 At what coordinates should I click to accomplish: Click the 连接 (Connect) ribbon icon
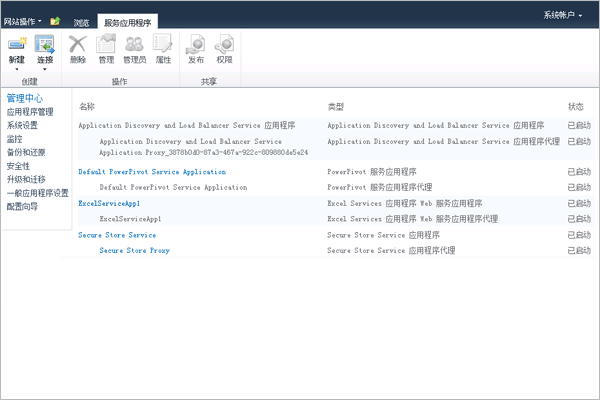[45, 44]
